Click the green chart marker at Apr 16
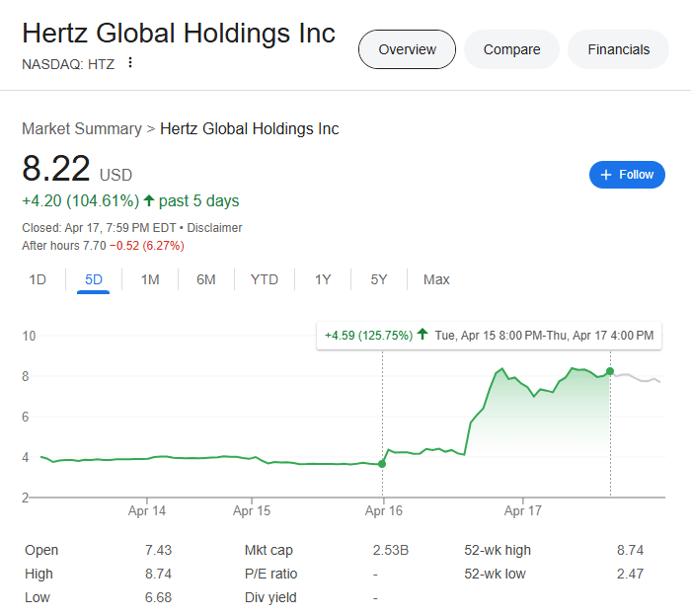 [382, 464]
